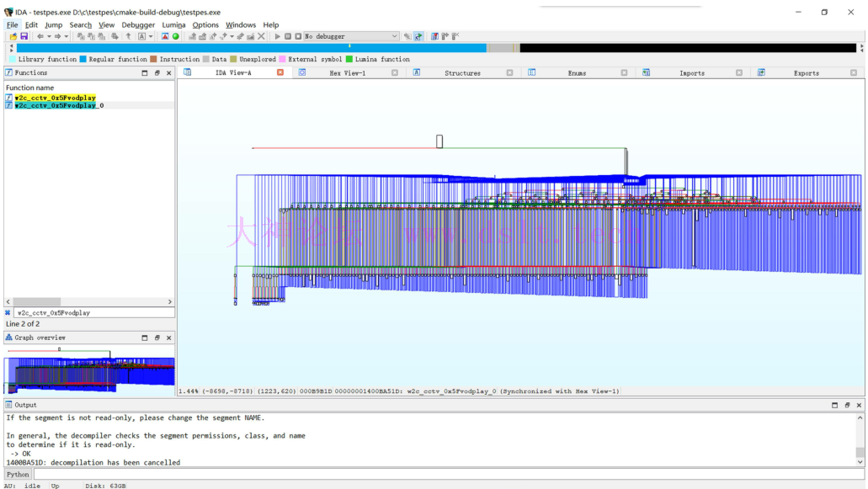This screenshot has height=489, width=868.
Task: Open forward-history dropdown arrow
Action: click(66, 36)
